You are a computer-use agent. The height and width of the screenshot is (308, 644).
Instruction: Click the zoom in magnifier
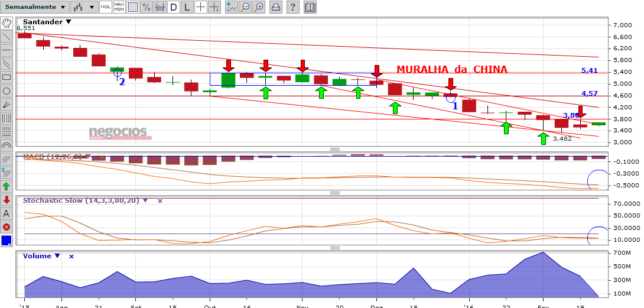pos(258,7)
